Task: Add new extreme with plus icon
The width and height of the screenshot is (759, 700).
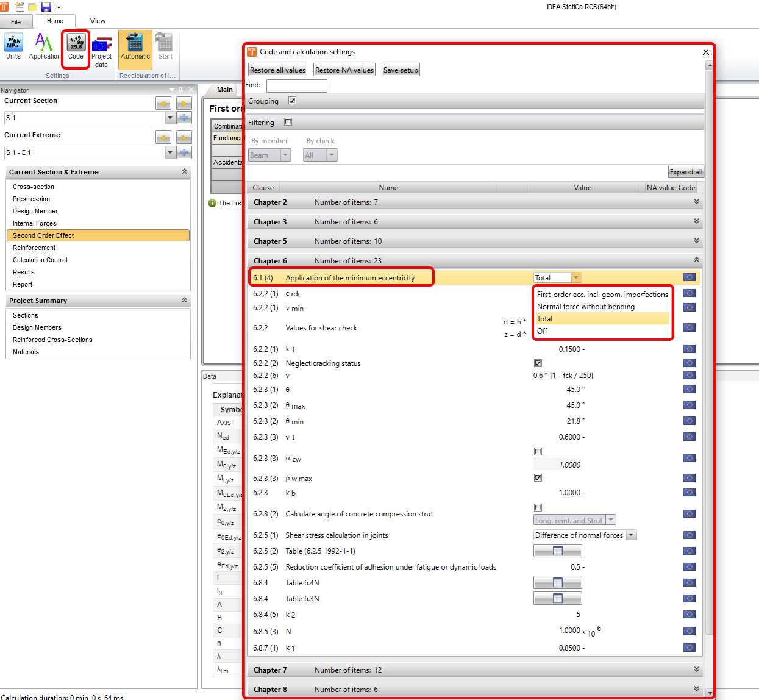Action: (184, 152)
